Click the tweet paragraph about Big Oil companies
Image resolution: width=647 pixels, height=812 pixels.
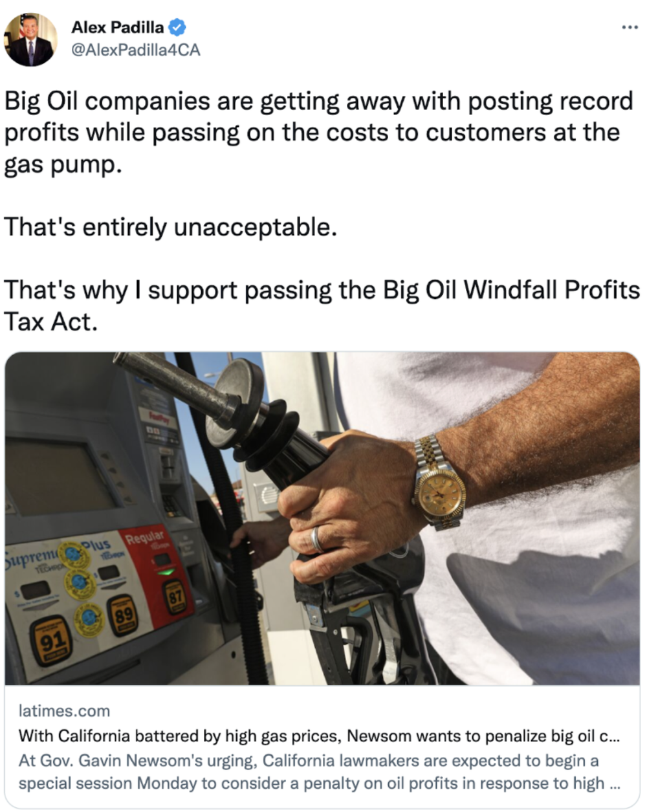tap(319, 133)
